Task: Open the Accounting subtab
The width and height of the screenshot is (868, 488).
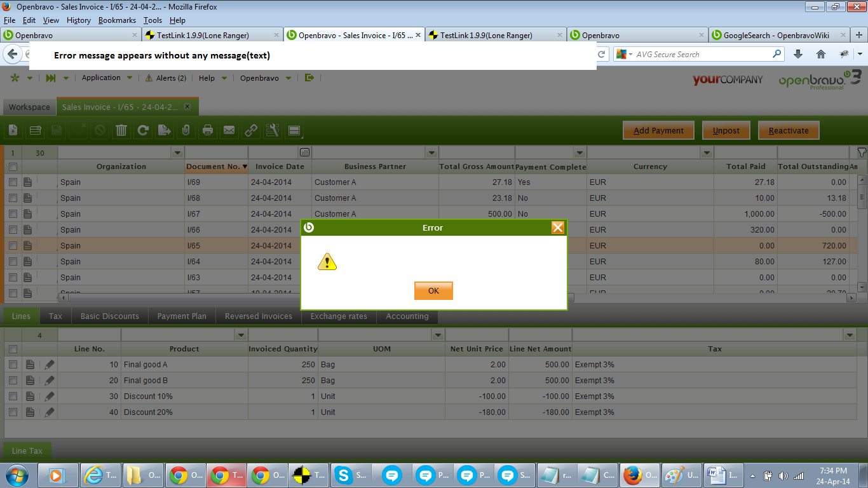Action: (407, 316)
